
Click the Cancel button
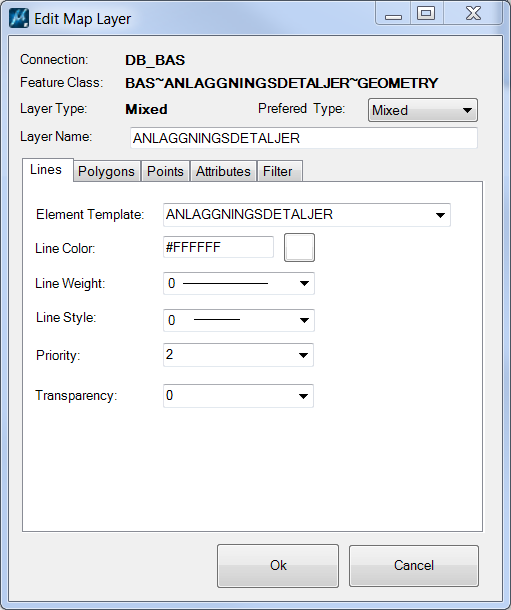click(x=413, y=566)
